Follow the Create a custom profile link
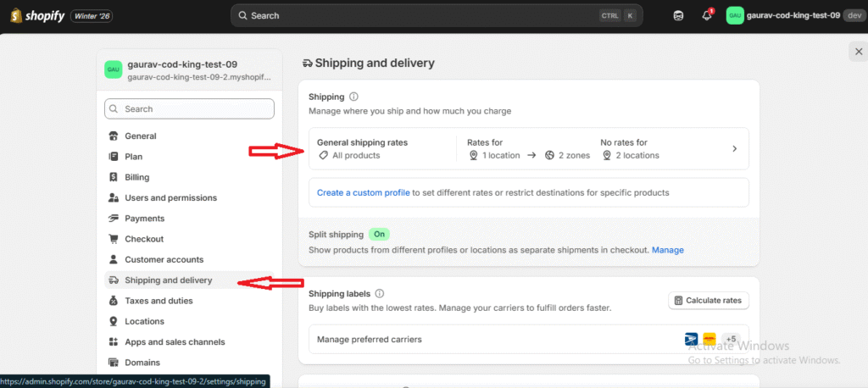Viewport: 868px width, 388px height. (363, 192)
